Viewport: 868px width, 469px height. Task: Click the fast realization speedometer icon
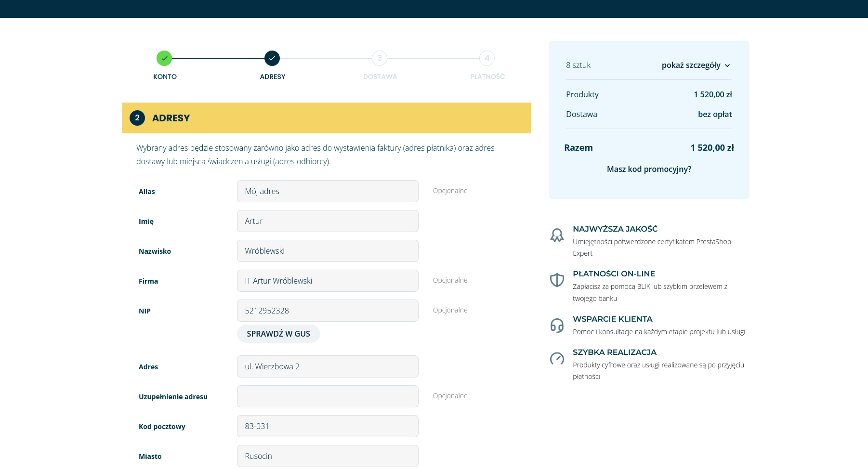coord(557,359)
